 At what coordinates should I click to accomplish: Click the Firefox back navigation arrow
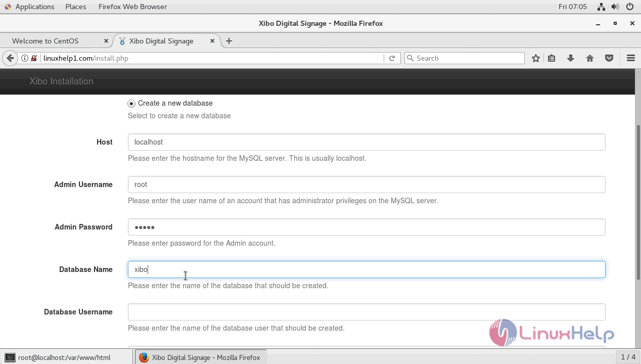point(10,58)
